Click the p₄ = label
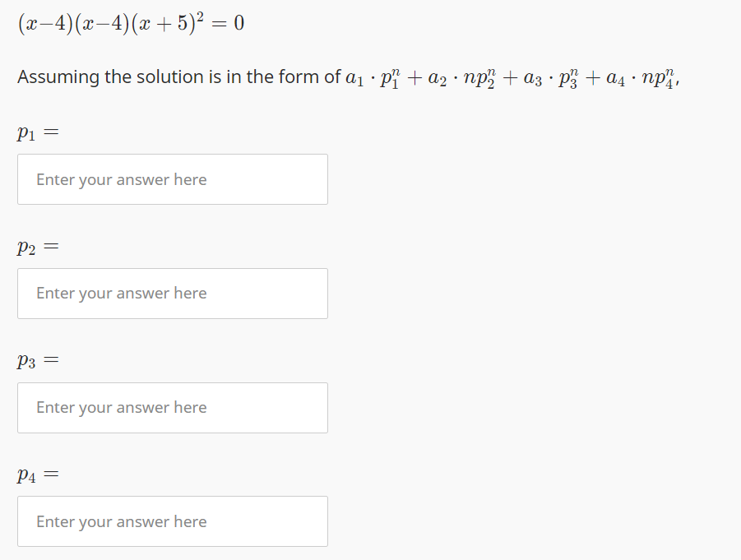Viewport: 741px width, 560px height. 35,474
